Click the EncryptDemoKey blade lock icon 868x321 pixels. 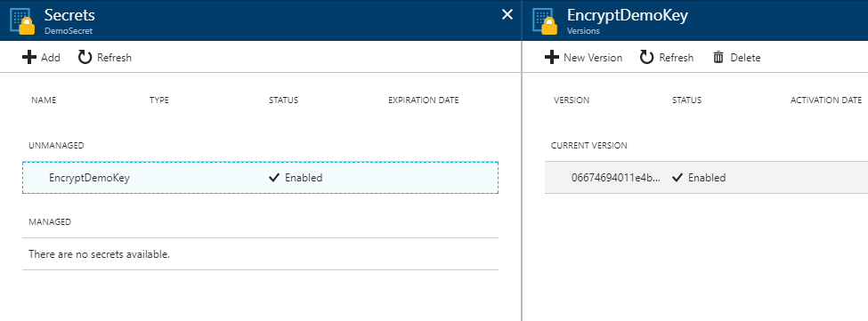pos(545,20)
